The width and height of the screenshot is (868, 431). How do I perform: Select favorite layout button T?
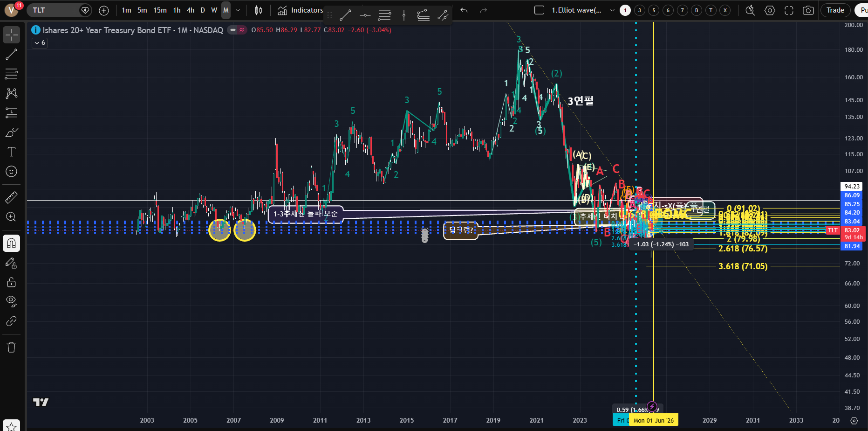coord(711,10)
